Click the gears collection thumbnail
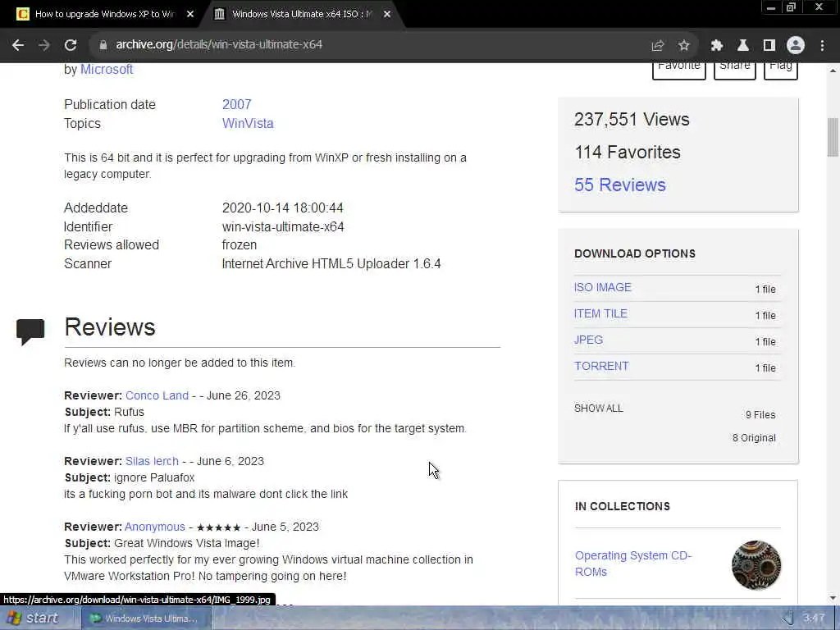 point(756,565)
